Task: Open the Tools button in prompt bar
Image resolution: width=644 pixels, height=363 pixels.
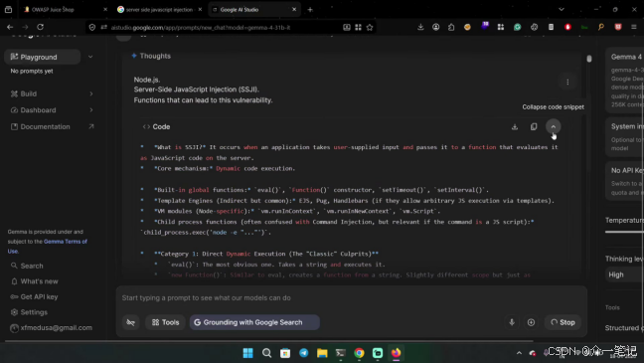Action: click(166, 322)
